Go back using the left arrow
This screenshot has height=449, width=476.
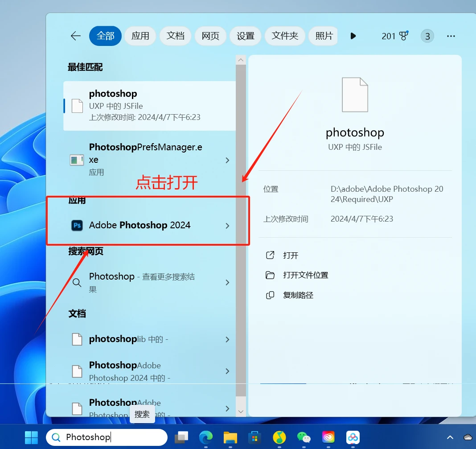pyautogui.click(x=76, y=36)
